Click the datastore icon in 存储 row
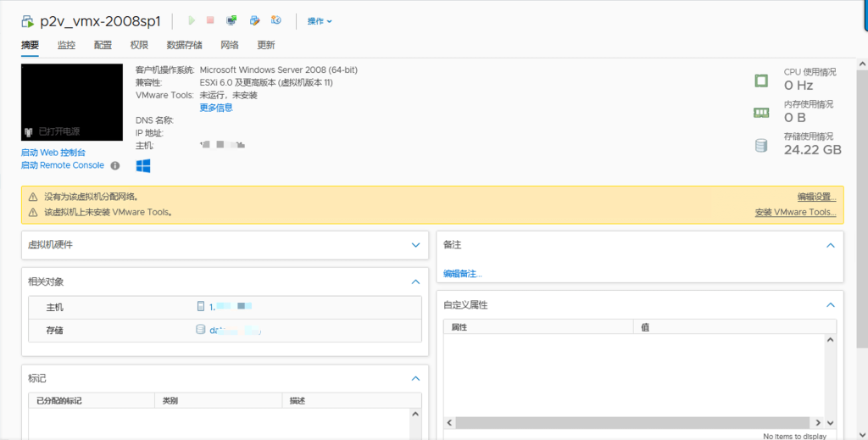 point(200,330)
